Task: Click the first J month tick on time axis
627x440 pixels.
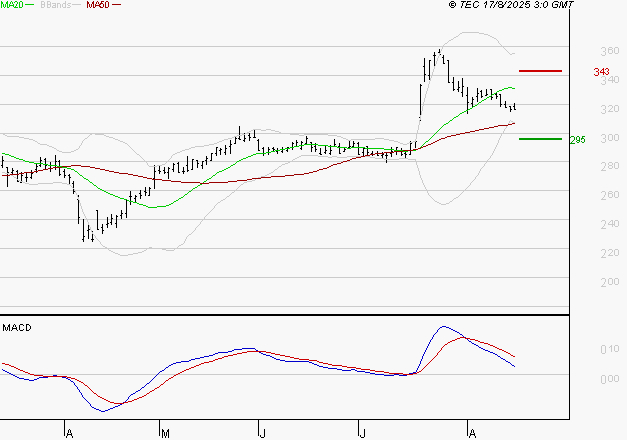Action: coord(262,433)
